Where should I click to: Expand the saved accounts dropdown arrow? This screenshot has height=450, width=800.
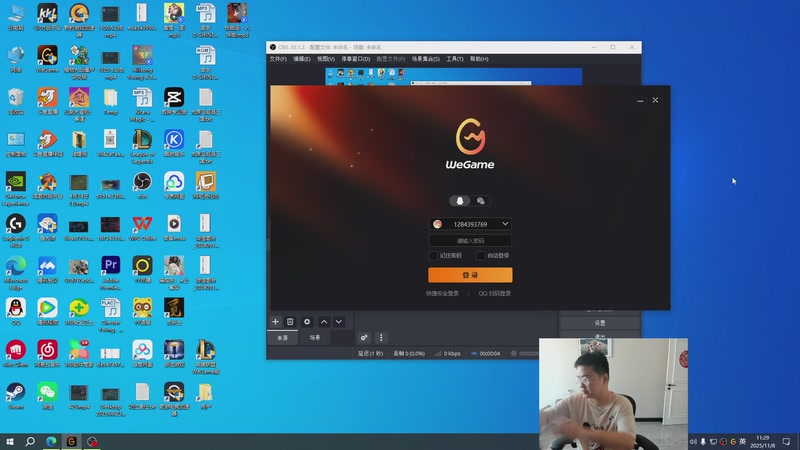tap(505, 224)
